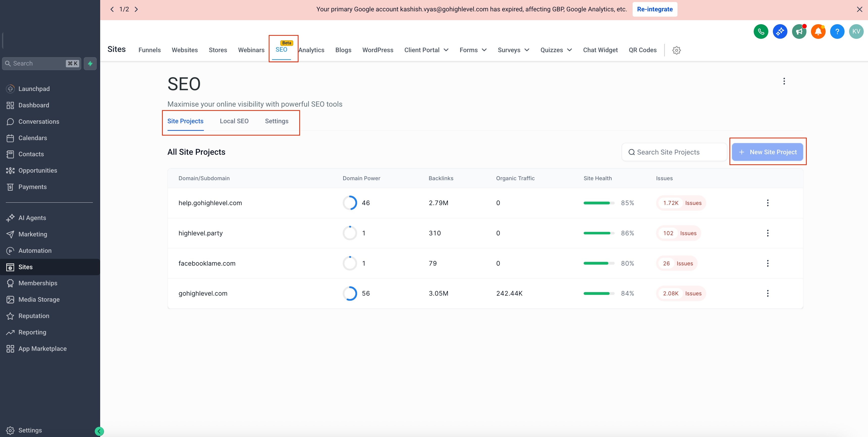This screenshot has width=868, height=437.
Task: Collapse the sidebar with green arrow
Action: pos(99,431)
